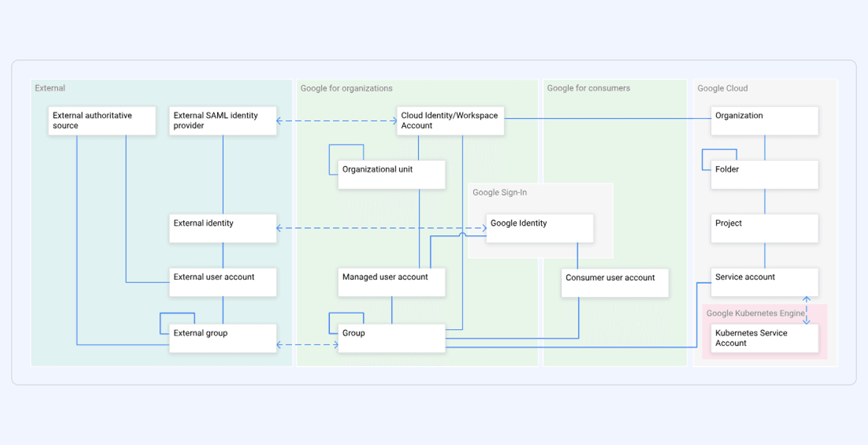This screenshot has width=868, height=445.
Task: Select the Cloud Identity/Workspace Account box
Action: pos(450,121)
